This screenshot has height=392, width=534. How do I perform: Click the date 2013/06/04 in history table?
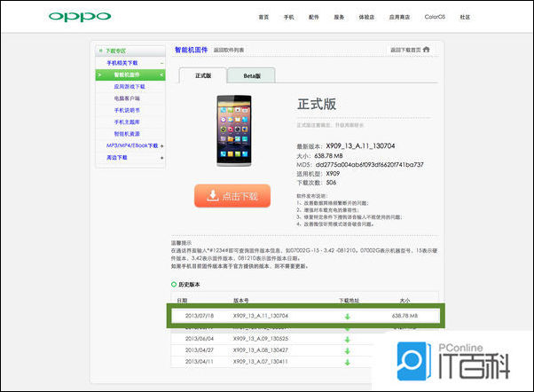(x=200, y=339)
